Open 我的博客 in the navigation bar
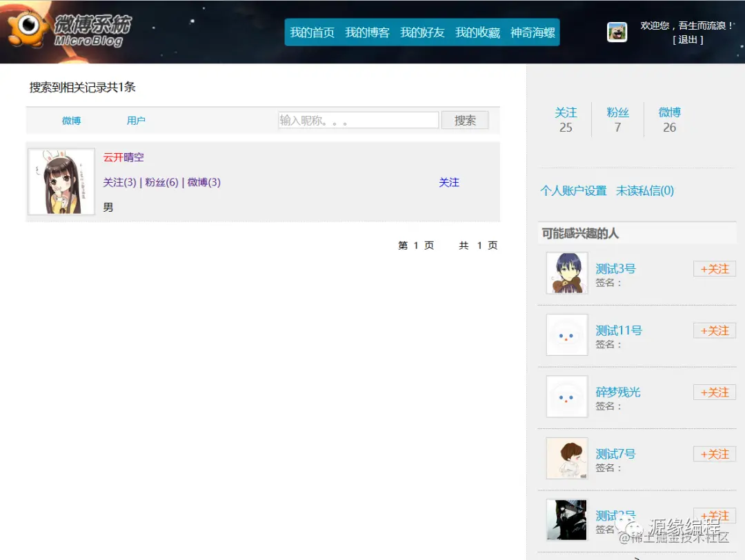 click(367, 32)
